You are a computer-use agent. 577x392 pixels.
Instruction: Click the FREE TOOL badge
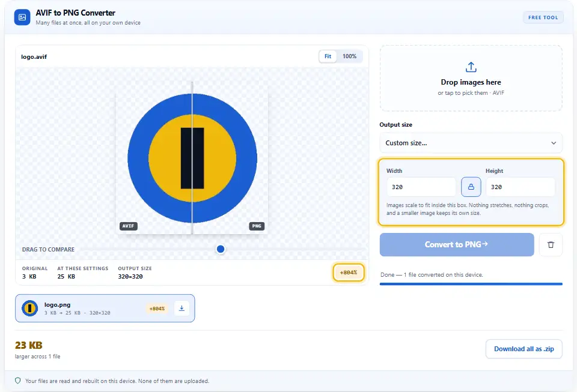[x=543, y=17]
